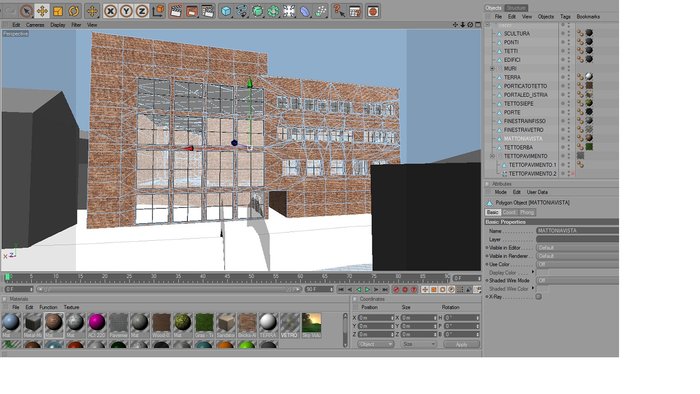Open the spline tools icon
This screenshot has width=700, height=394.
pyautogui.click(x=242, y=11)
